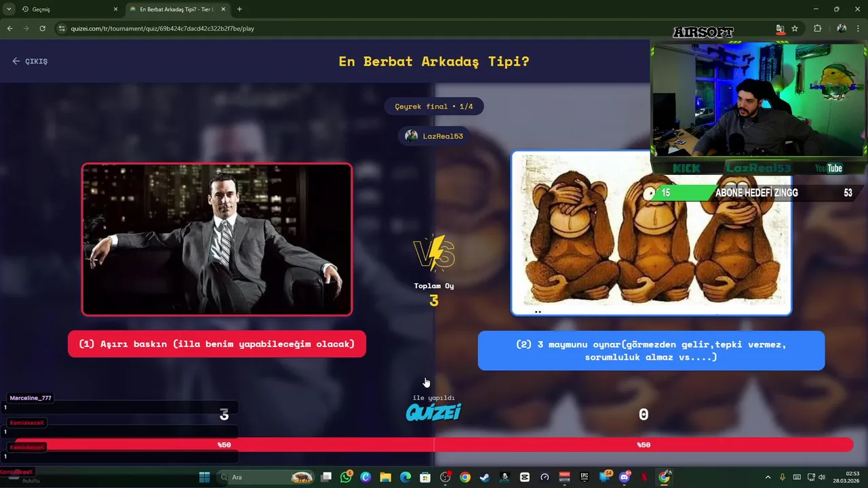Open Steam from the taskbar
868x488 pixels.
[x=485, y=477]
